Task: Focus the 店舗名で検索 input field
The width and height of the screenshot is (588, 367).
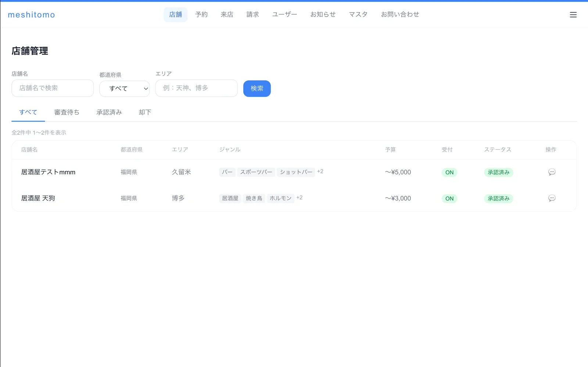Action: 53,88
